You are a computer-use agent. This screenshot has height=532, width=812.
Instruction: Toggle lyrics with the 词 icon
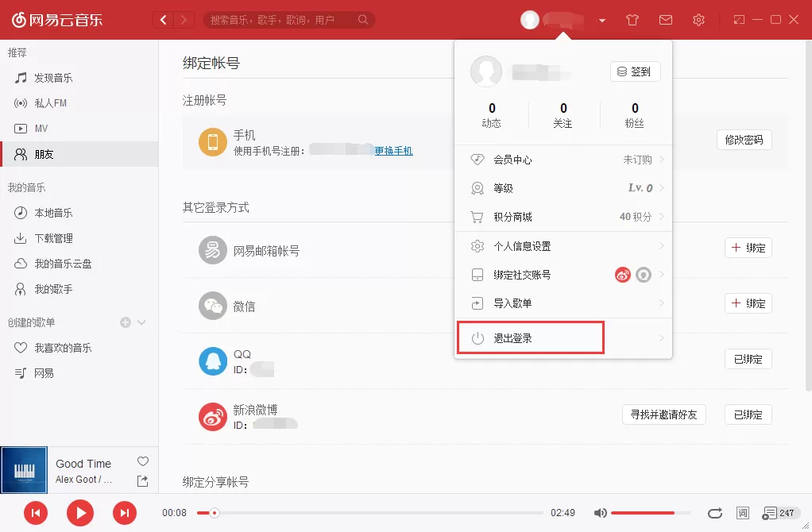click(743, 513)
